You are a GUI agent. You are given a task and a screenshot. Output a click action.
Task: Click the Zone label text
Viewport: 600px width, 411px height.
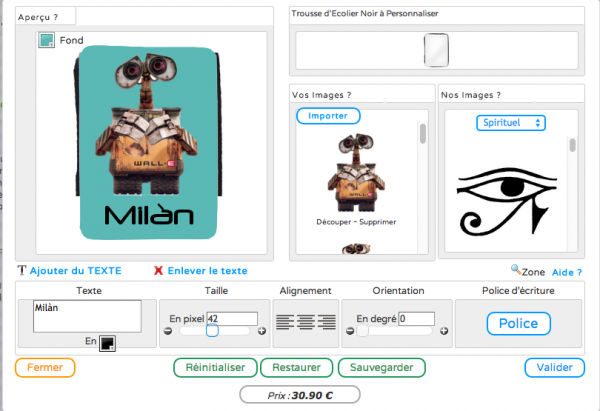pos(533,272)
